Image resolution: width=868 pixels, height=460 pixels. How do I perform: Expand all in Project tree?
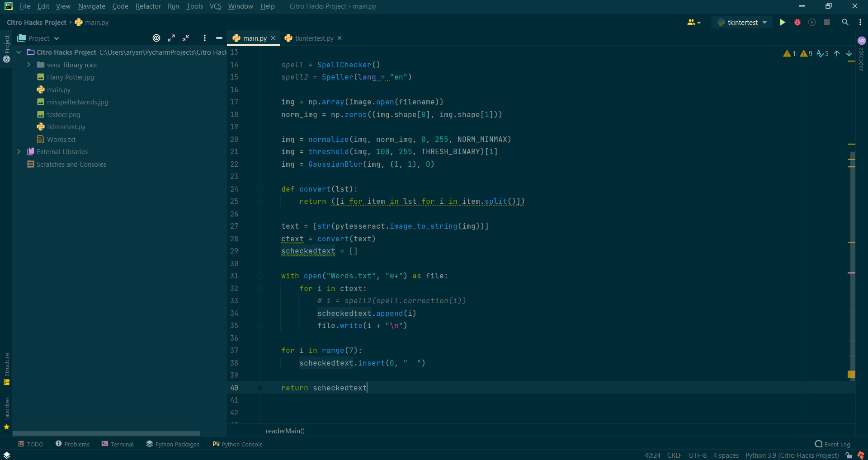click(x=171, y=38)
